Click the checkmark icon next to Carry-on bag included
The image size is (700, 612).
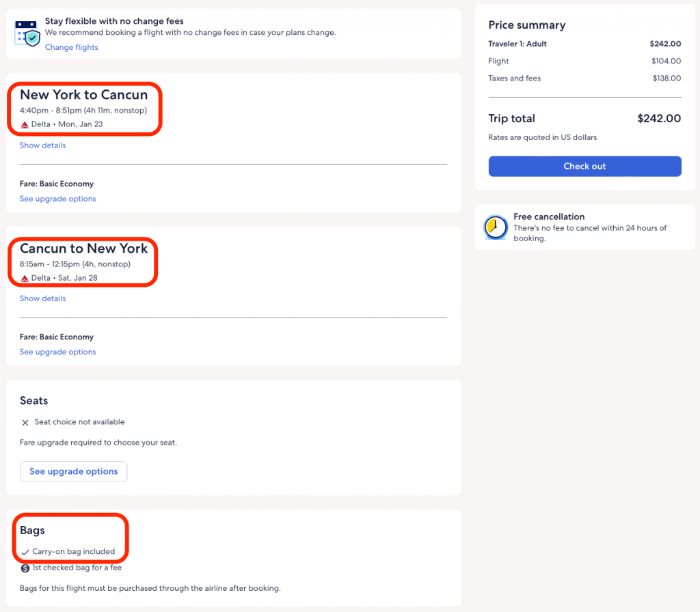(x=25, y=552)
